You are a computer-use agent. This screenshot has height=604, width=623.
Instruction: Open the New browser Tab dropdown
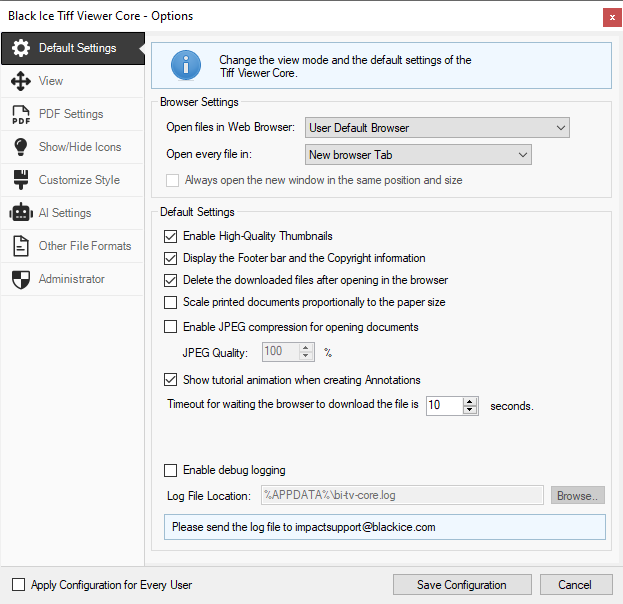(417, 155)
